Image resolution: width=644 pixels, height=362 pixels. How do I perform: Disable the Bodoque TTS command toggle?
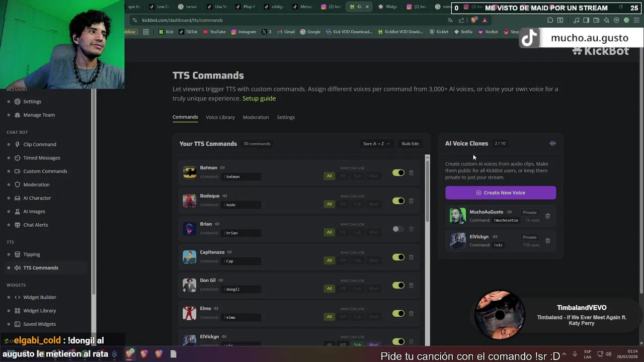pos(398,201)
